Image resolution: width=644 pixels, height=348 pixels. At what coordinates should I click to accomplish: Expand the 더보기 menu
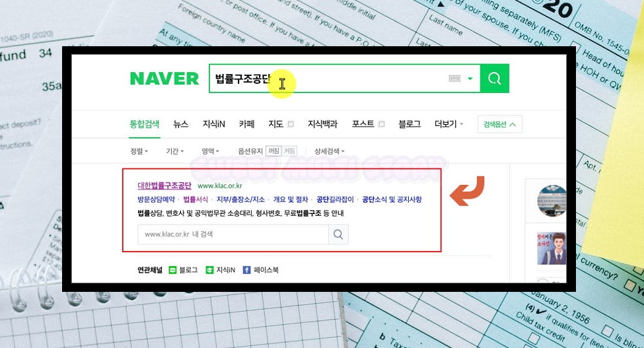point(448,124)
